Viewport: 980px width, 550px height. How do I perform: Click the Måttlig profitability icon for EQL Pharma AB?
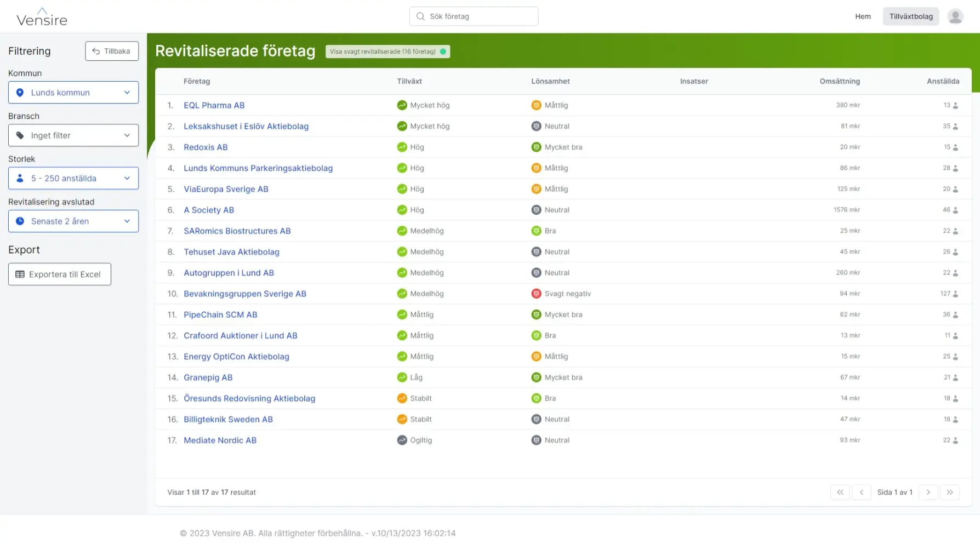536,105
